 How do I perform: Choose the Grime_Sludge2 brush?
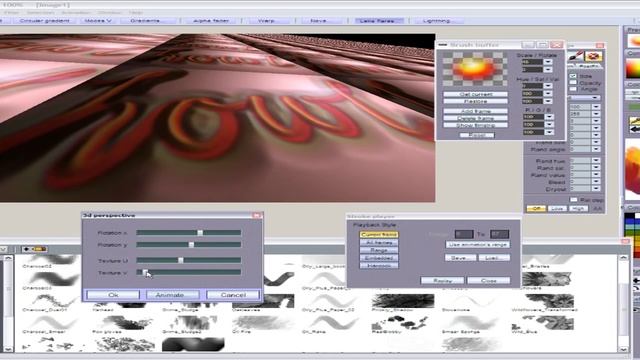click(x=192, y=323)
